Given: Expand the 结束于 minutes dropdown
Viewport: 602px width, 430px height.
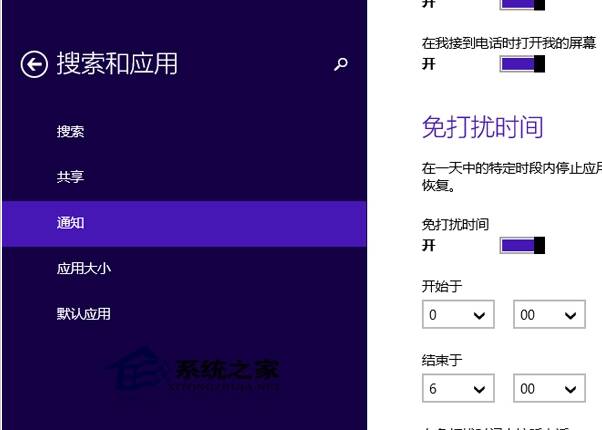Looking at the screenshot, I should [x=549, y=388].
